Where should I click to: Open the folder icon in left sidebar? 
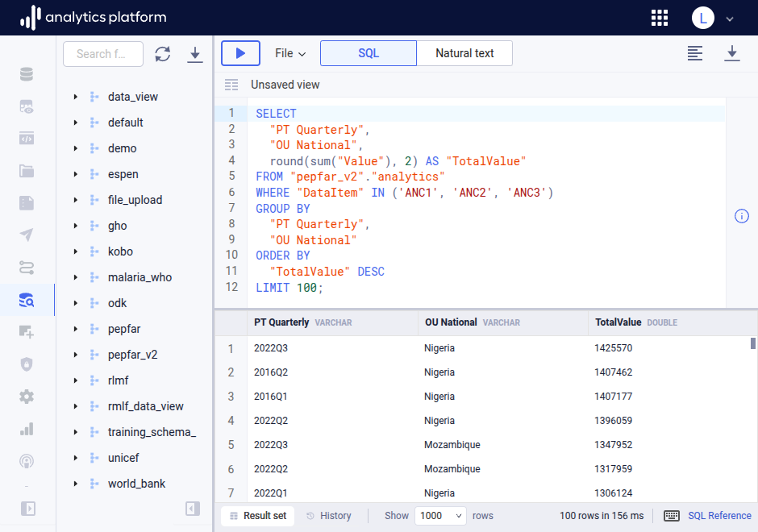[27, 171]
